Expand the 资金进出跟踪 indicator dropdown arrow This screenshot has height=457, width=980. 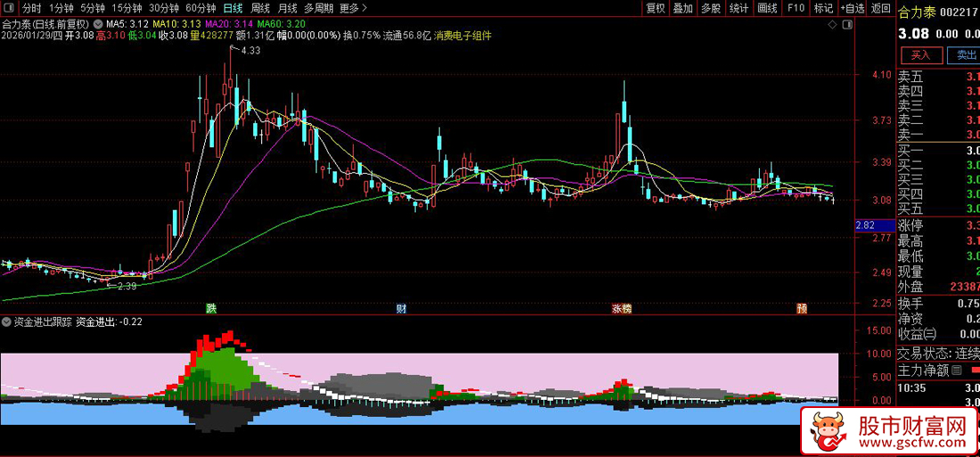7,322
